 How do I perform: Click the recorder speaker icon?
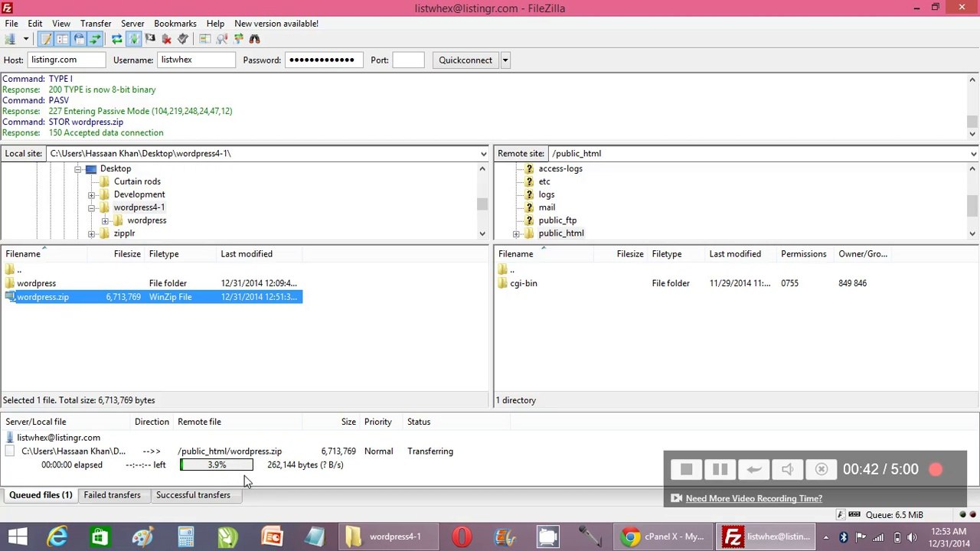pos(787,469)
